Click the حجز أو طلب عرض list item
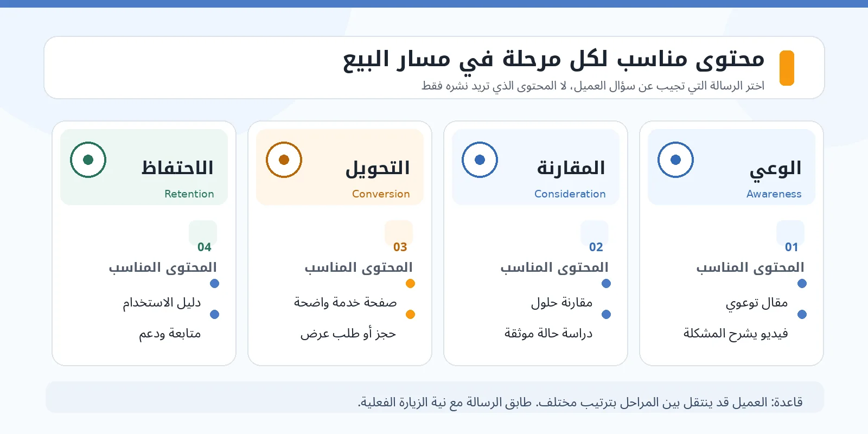The image size is (868, 434). click(348, 334)
